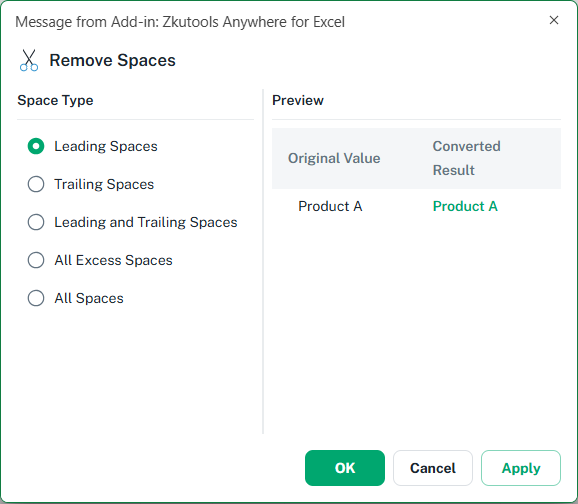Select the All Spaces radio option
Viewport: 578px width, 504px height.
36,298
